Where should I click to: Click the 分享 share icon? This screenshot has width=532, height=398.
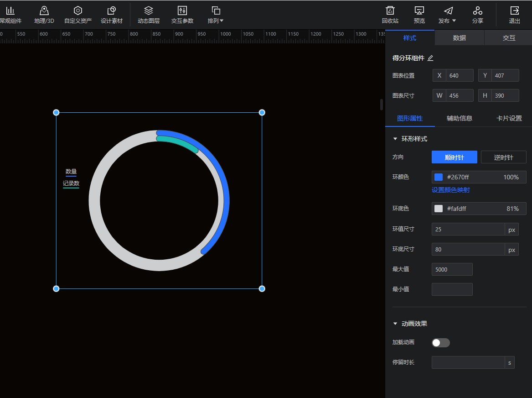[477, 11]
